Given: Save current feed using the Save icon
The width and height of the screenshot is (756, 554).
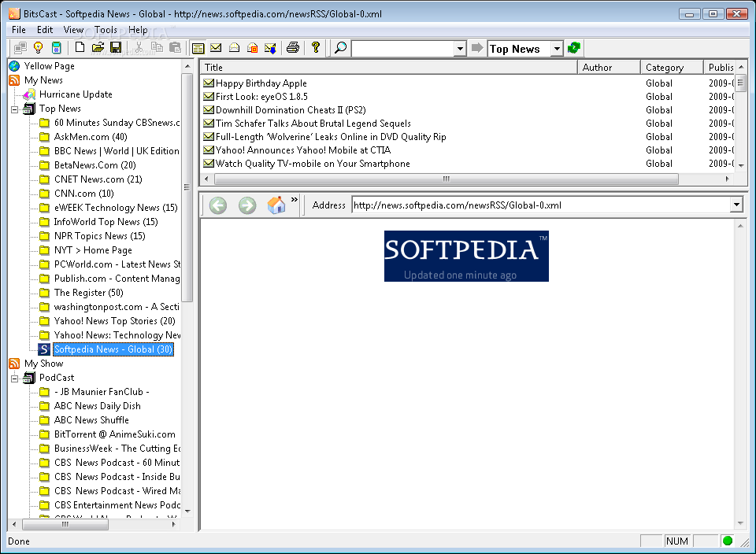Looking at the screenshot, I should (117, 47).
